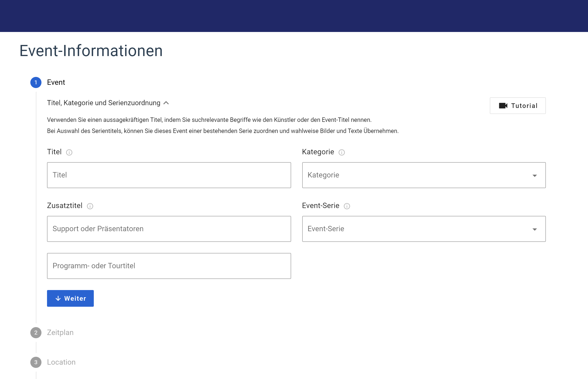
Task: Go to the Location step
Action: pyautogui.click(x=61, y=362)
